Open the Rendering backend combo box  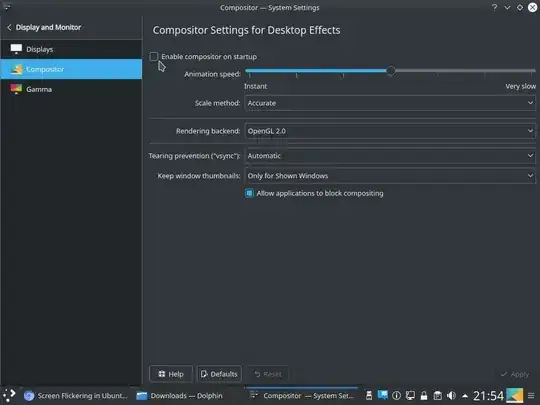[x=390, y=131]
